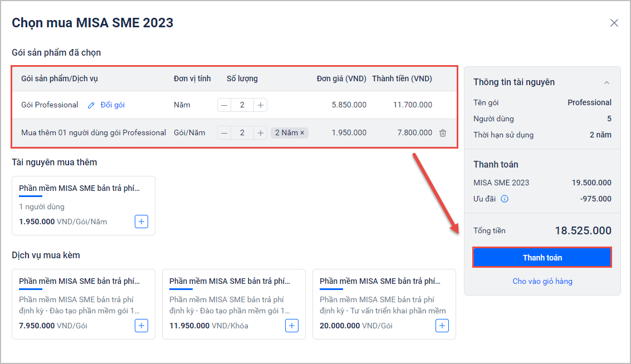Select the 11.950.000 VND/Khóa service card title
The image size is (631, 364).
click(229, 281)
